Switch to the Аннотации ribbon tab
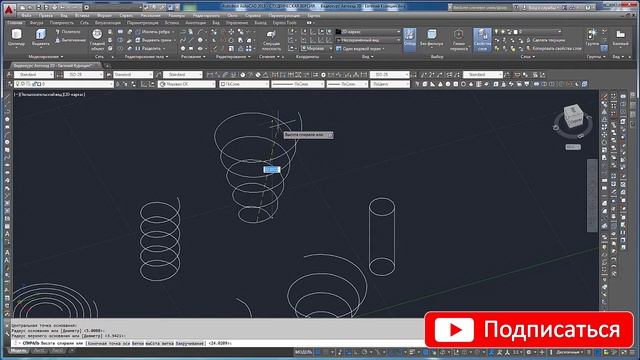Image resolution: width=640 pixels, height=360 pixels. point(196,23)
